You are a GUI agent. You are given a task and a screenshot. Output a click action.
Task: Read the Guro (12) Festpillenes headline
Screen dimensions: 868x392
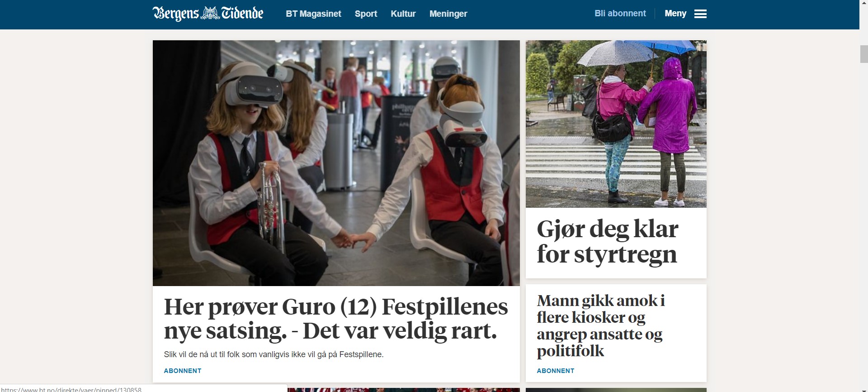(x=336, y=319)
